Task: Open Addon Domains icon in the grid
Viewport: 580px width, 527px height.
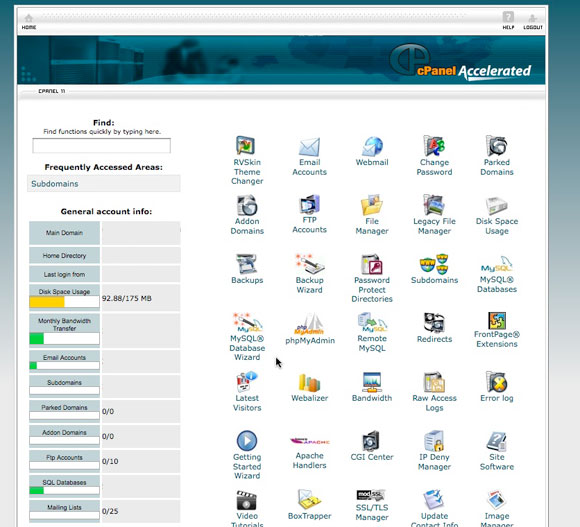Action: click(x=247, y=205)
